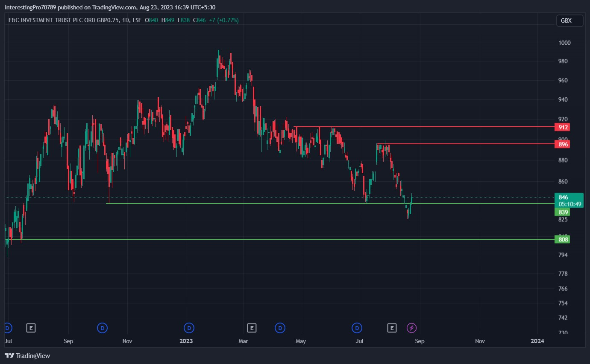Viewport: 590px width, 364px height.
Task: Click the 794 price axis label
Action: tap(563, 255)
